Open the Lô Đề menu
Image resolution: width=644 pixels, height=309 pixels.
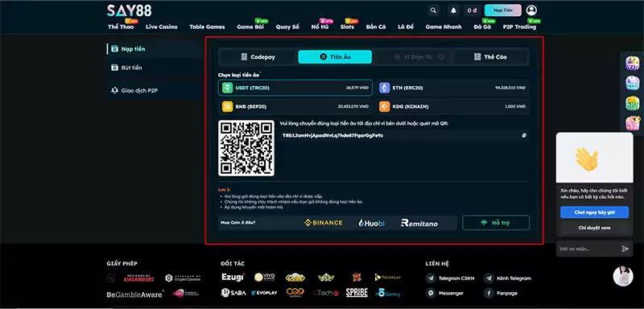406,27
